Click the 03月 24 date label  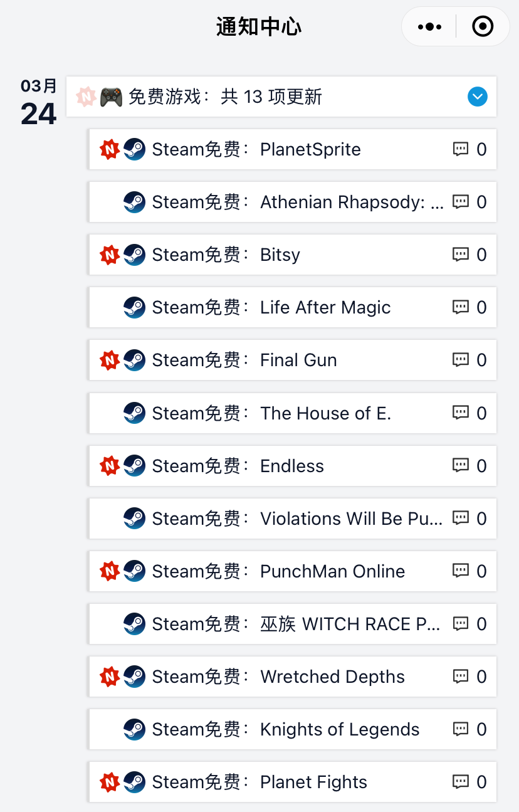point(39,102)
